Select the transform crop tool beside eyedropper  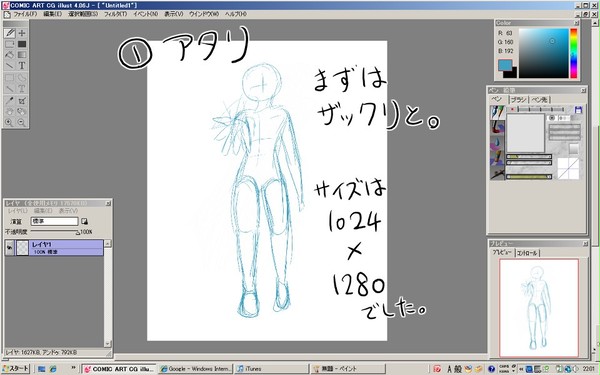(22, 101)
